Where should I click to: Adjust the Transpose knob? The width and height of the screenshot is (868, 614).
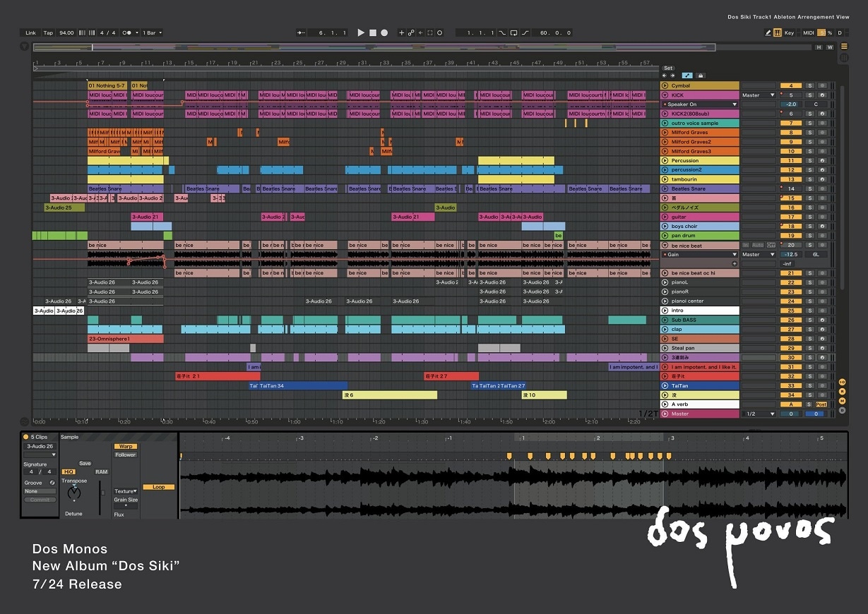[x=73, y=493]
